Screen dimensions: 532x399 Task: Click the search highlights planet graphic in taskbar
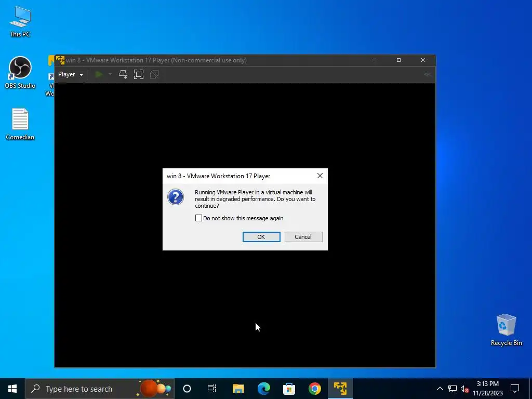pos(154,389)
